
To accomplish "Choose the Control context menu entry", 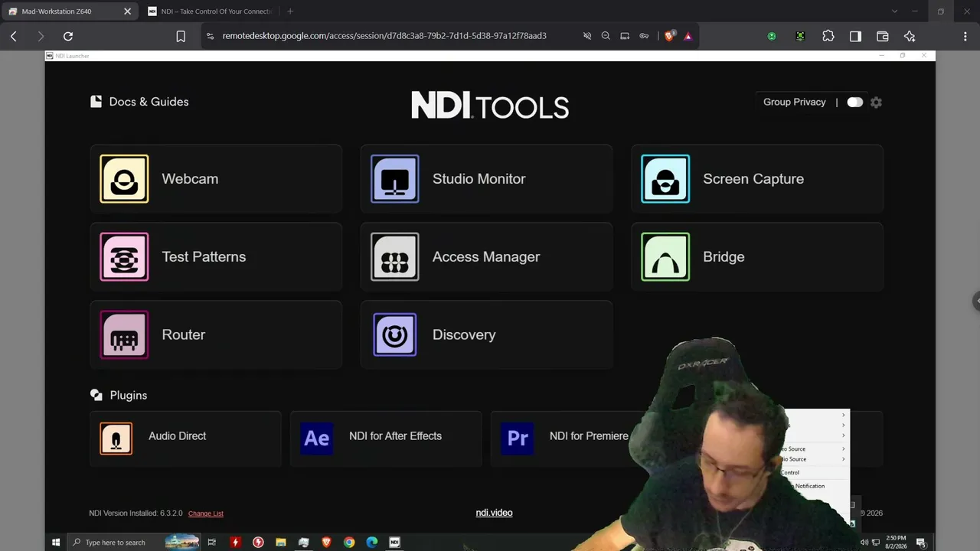I will (790, 473).
